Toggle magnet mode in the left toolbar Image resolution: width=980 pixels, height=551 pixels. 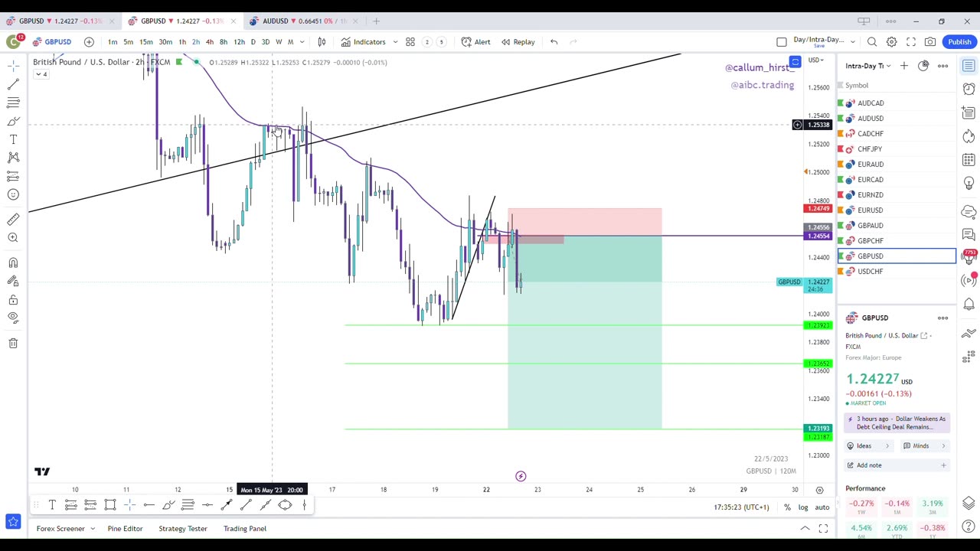pyautogui.click(x=13, y=262)
